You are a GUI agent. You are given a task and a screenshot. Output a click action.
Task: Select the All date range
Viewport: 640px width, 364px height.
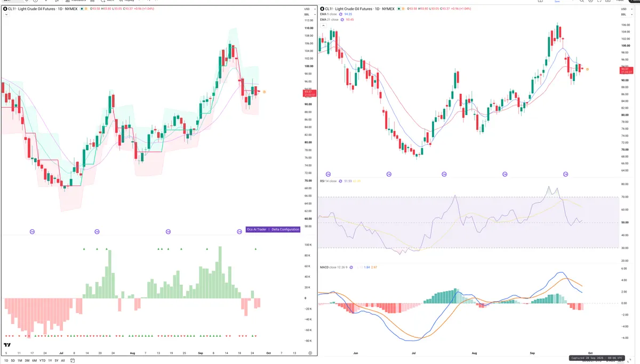[x=63, y=361]
